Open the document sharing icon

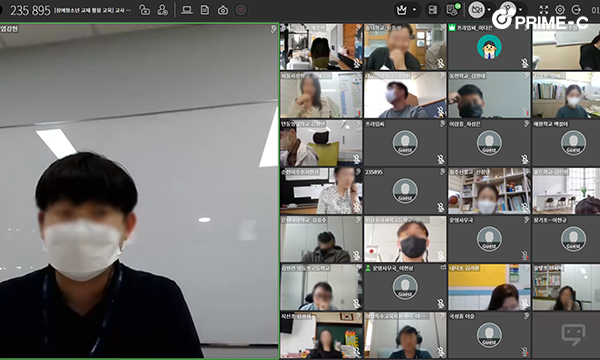point(205,10)
